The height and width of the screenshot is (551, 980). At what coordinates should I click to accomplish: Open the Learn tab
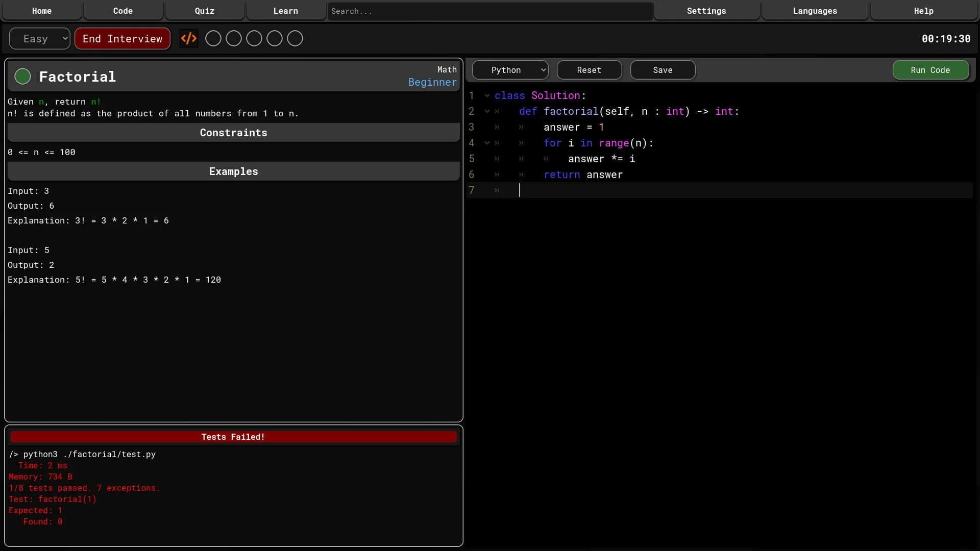click(x=286, y=11)
